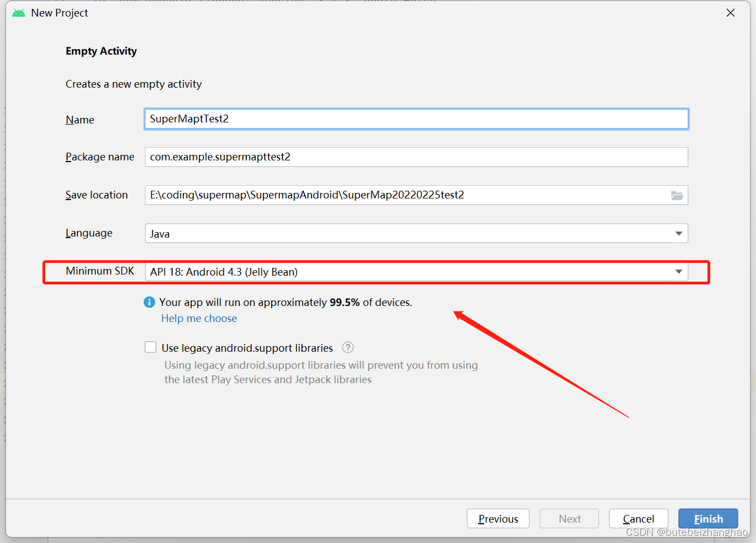
Task: Click the info icon next to device percentage
Action: coord(149,302)
